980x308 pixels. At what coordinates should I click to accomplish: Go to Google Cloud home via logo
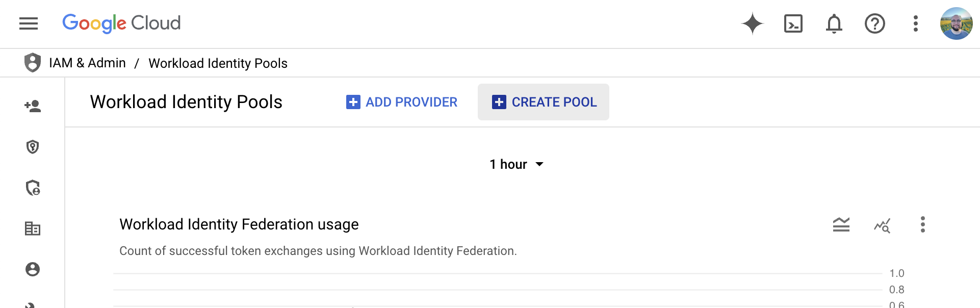pos(121,23)
